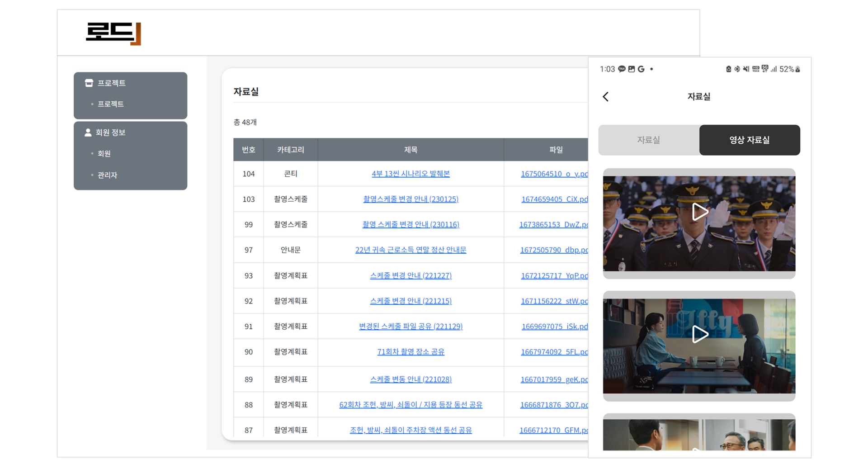868x469 pixels.
Task: Open 촬영스케줄 변경 안내 (230125) post
Action: 410,199
